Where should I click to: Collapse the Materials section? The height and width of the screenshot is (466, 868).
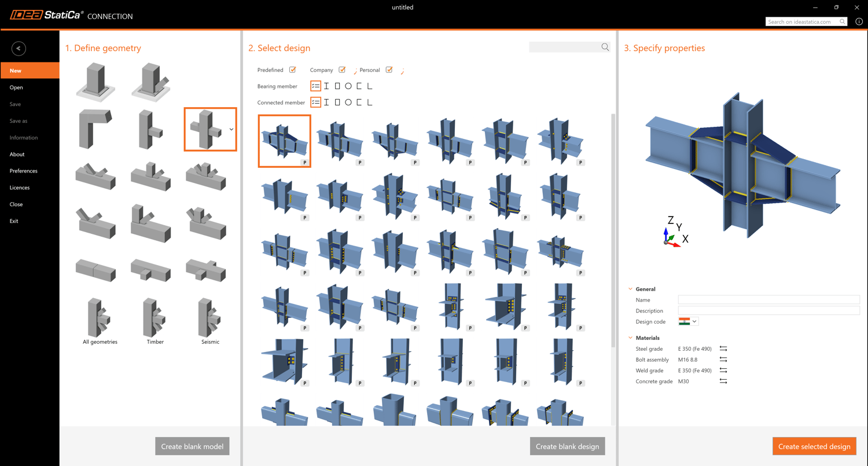coord(631,337)
